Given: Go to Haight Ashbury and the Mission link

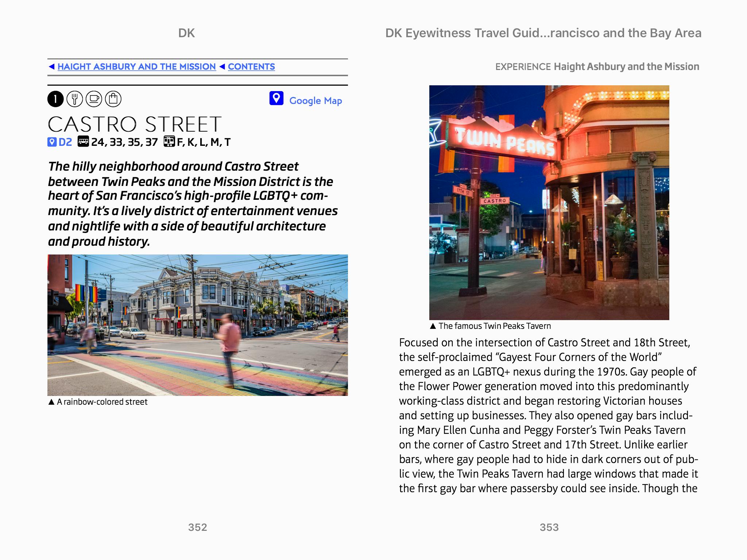Looking at the screenshot, I should pyautogui.click(x=136, y=67).
